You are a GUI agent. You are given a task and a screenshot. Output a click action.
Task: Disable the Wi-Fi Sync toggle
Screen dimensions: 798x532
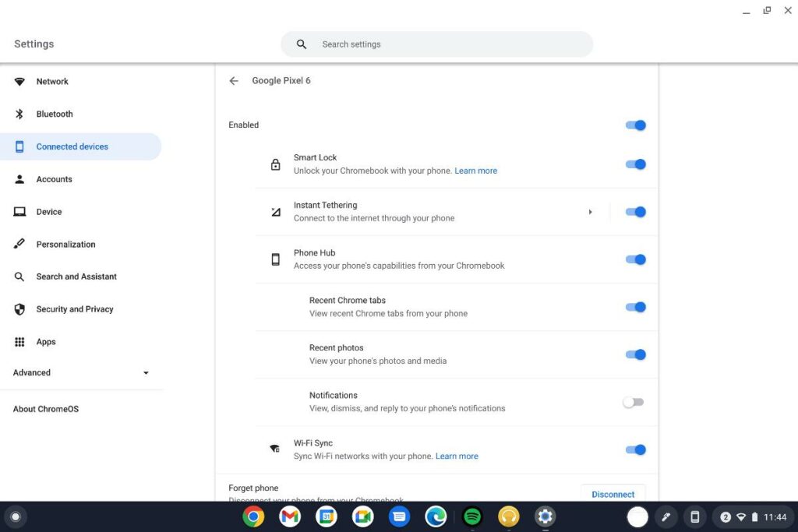[x=635, y=449]
